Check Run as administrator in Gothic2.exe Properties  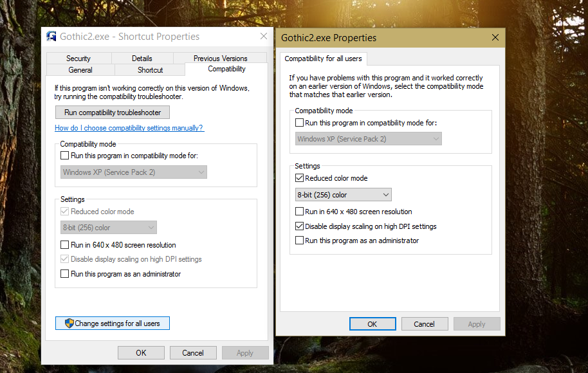(x=299, y=241)
